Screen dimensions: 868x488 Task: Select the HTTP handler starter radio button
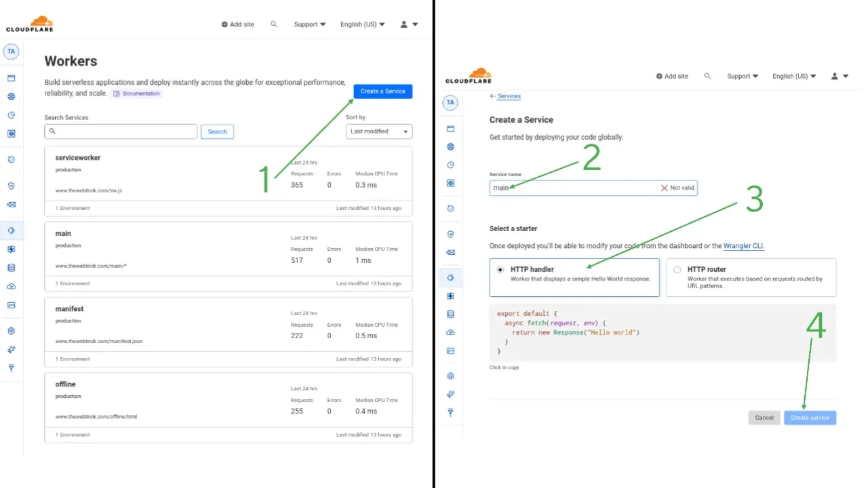tap(500, 270)
